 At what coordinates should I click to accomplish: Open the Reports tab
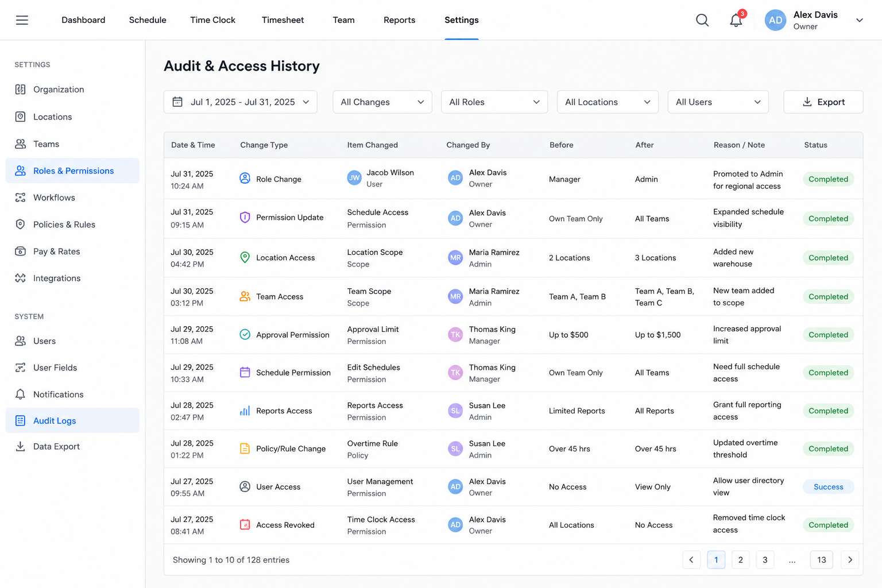pyautogui.click(x=400, y=20)
